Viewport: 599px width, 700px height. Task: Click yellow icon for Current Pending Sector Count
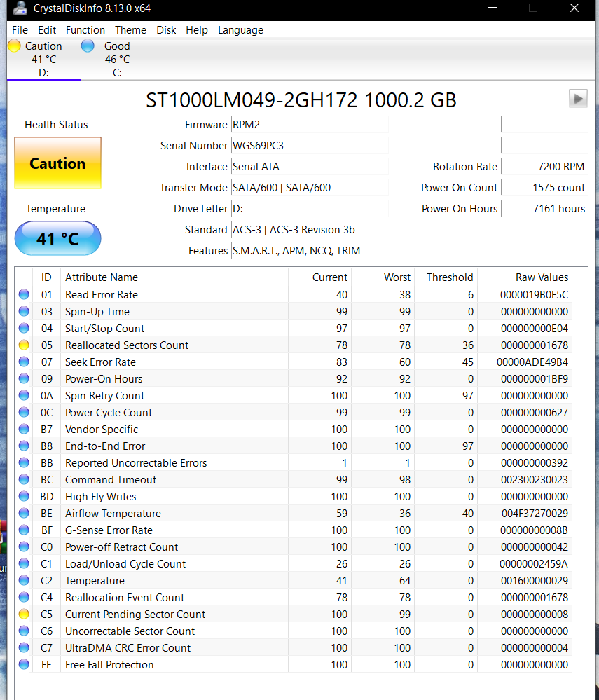tap(24, 615)
